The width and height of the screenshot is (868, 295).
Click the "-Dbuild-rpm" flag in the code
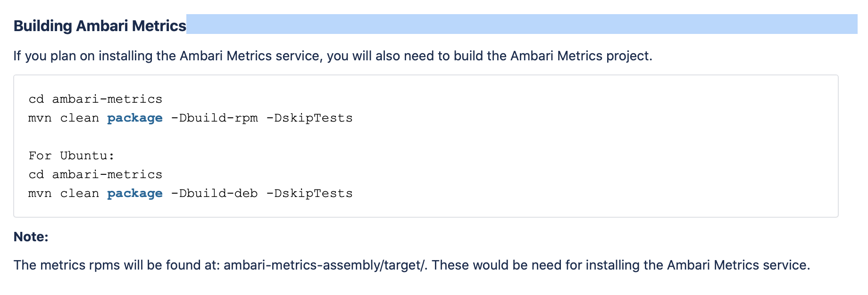(x=214, y=118)
